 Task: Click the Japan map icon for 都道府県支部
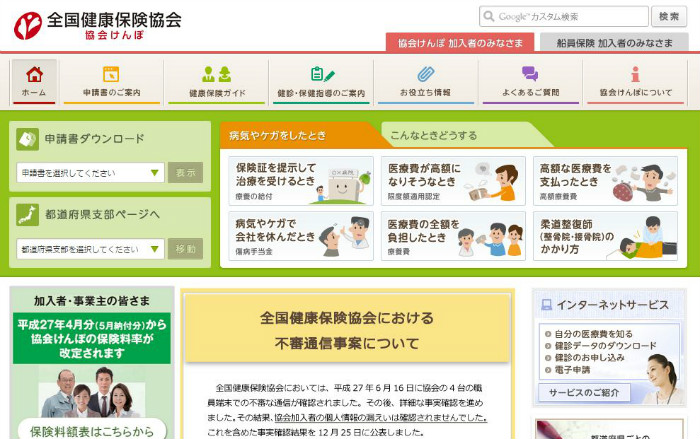tap(28, 215)
